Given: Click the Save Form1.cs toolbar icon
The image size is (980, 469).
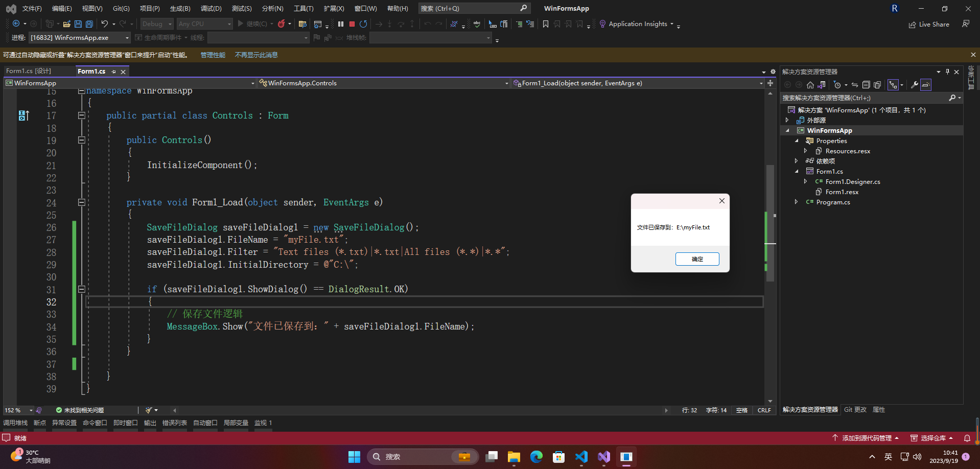Looking at the screenshot, I should tap(78, 24).
